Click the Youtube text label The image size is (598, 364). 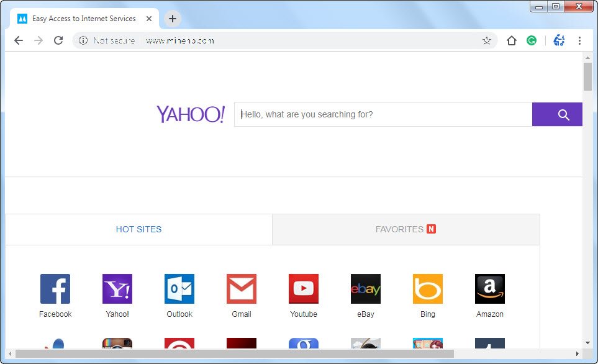(x=304, y=314)
